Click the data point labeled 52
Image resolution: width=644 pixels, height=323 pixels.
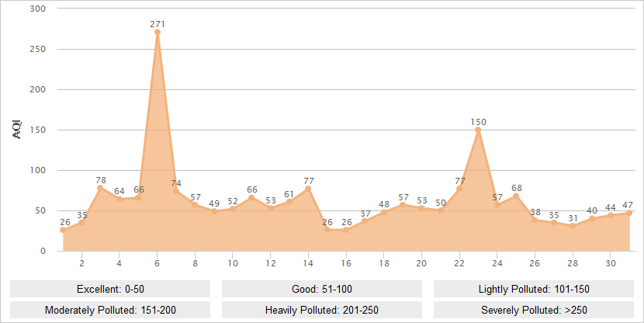(x=233, y=209)
